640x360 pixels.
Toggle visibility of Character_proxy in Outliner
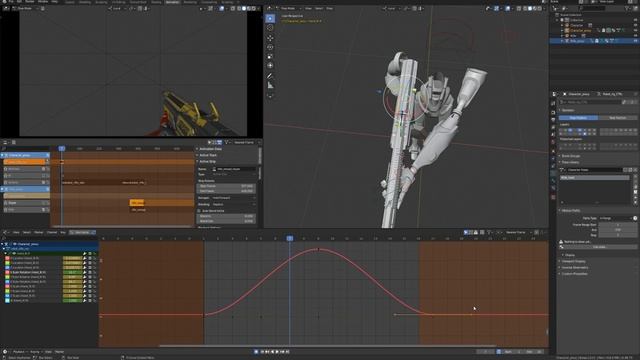[635, 31]
